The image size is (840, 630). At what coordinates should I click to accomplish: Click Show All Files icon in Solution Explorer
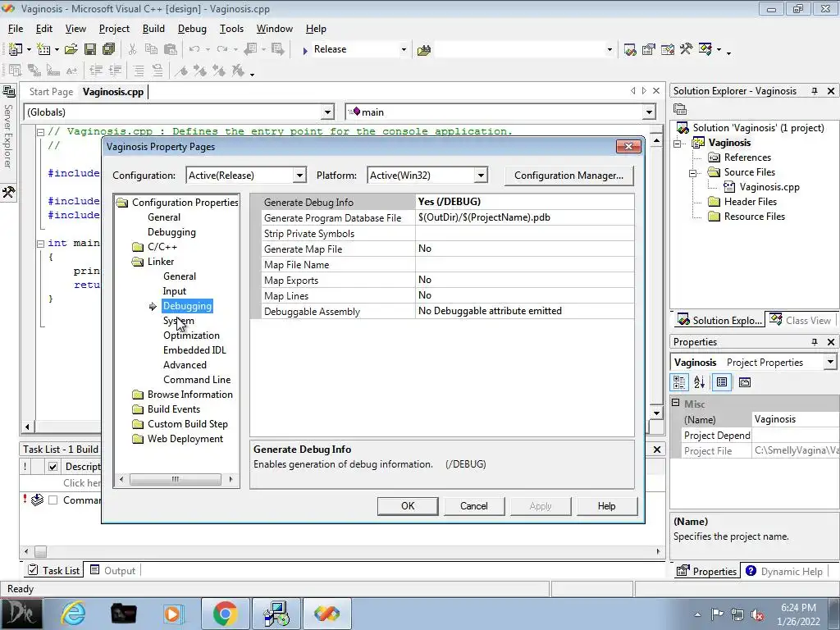coord(680,109)
